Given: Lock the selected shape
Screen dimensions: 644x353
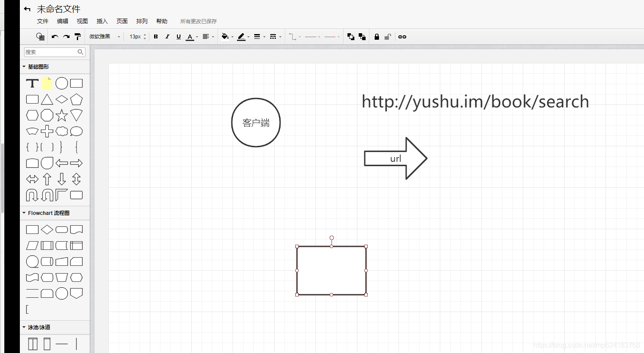Looking at the screenshot, I should pyautogui.click(x=376, y=37).
